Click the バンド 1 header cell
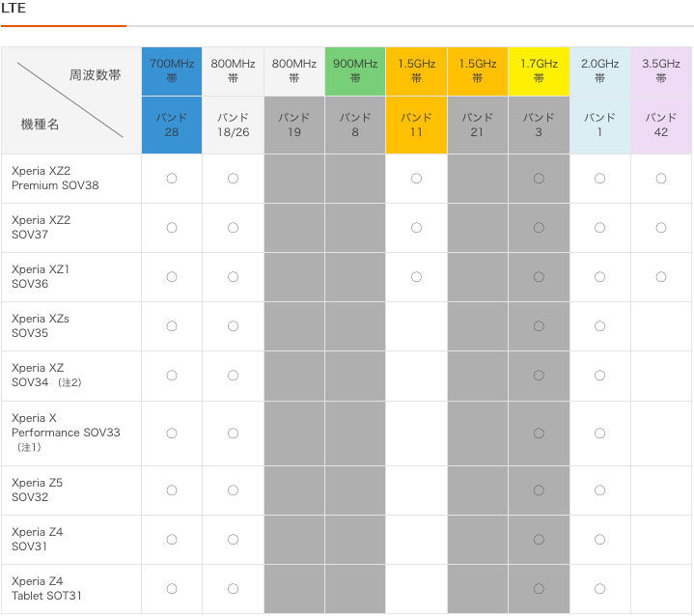The width and height of the screenshot is (694, 616). tap(599, 125)
